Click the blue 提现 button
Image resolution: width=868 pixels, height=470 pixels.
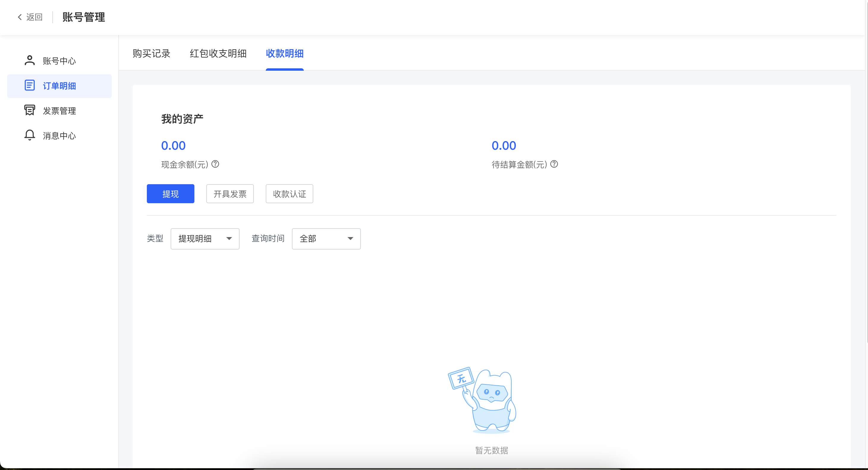point(171,194)
